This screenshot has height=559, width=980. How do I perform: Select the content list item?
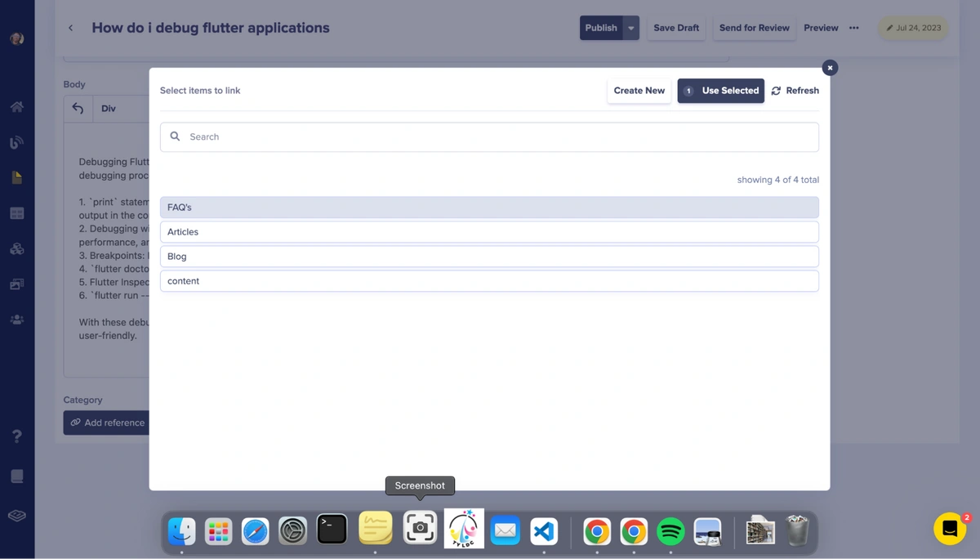click(x=489, y=281)
